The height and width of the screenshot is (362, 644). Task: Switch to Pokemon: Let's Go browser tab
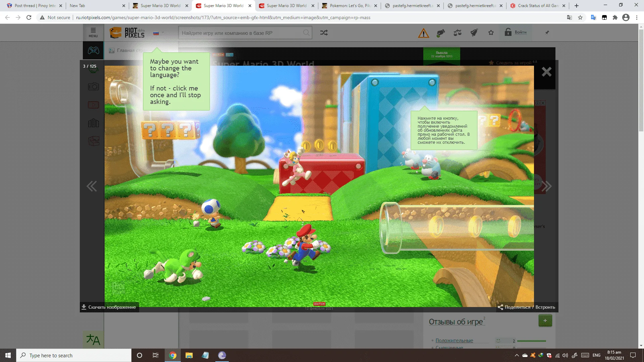350,6
